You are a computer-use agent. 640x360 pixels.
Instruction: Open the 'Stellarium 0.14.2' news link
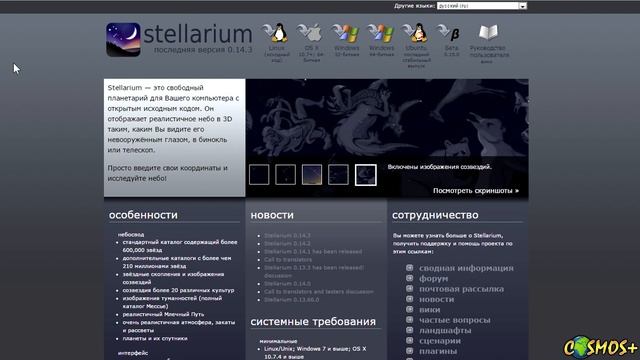(x=287, y=243)
